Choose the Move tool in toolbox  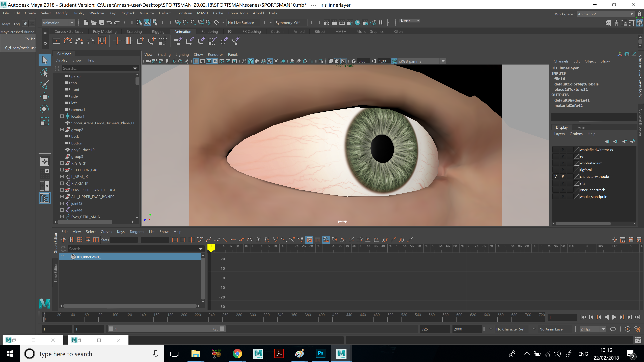click(x=44, y=97)
